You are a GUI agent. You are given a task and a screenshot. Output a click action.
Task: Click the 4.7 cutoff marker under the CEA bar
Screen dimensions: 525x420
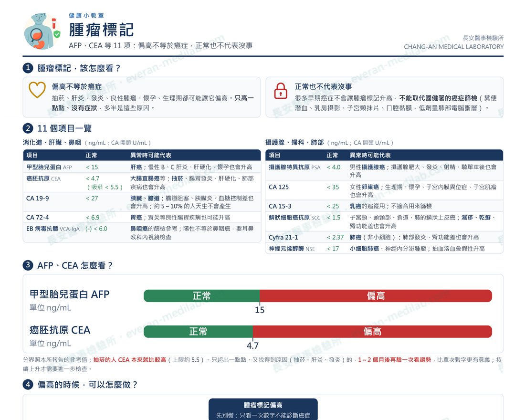[x=252, y=346]
